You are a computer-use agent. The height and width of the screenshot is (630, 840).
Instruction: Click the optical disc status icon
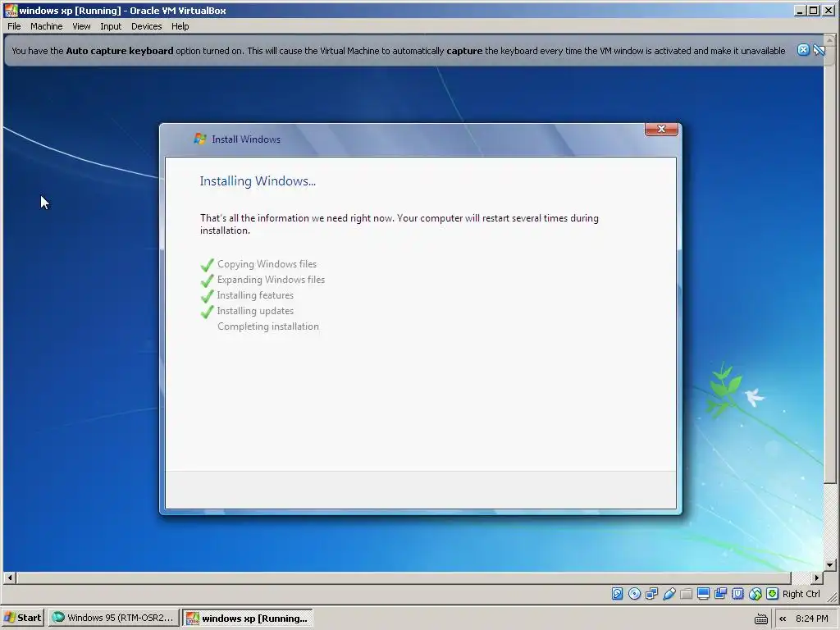click(x=634, y=594)
